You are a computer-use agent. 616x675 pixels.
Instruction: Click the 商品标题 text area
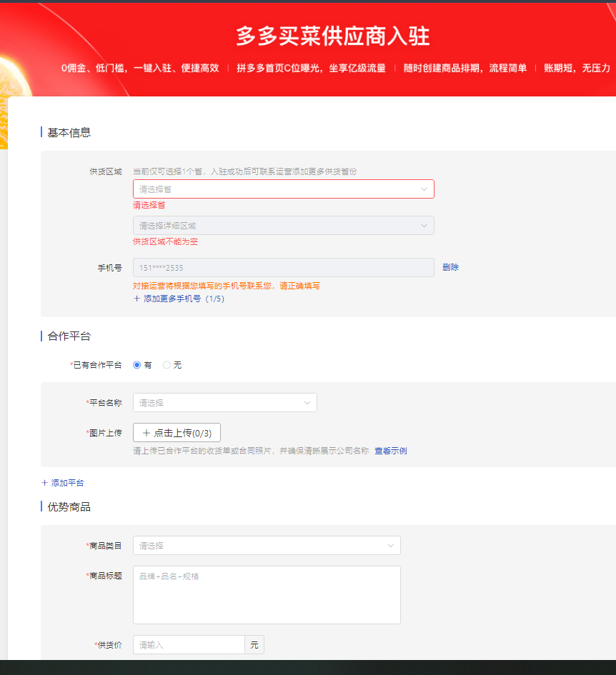click(267, 595)
